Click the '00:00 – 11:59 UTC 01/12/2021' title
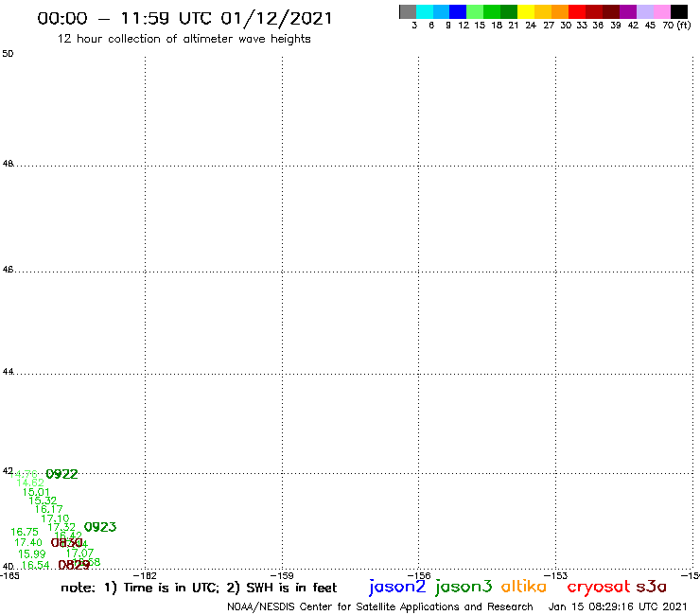The image size is (700, 615). 184,18
